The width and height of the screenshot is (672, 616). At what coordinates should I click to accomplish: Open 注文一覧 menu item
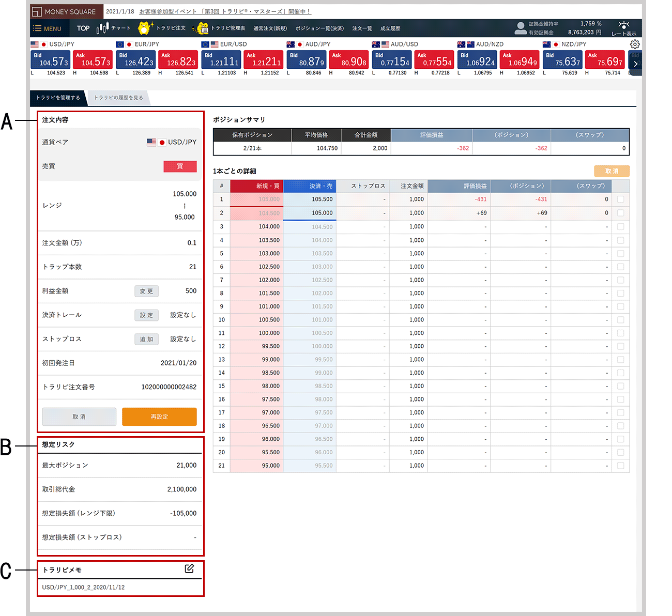pos(362,28)
